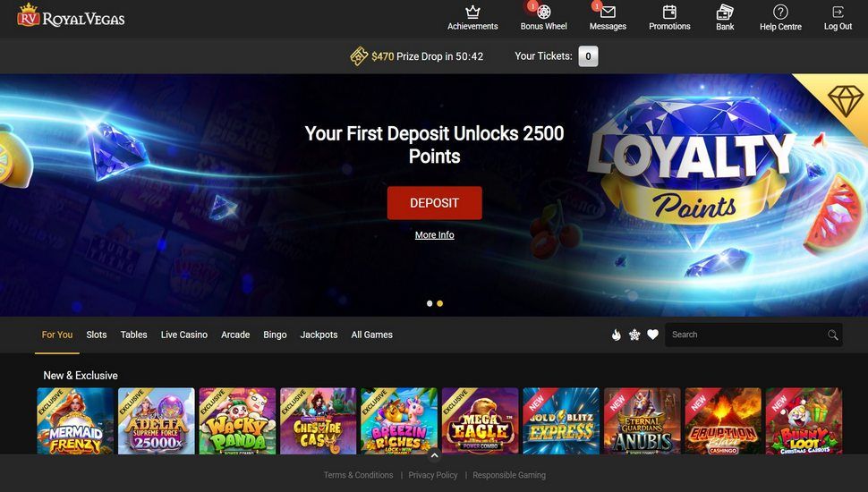Switch to the Slots tab
The height and width of the screenshot is (492, 868).
click(97, 335)
